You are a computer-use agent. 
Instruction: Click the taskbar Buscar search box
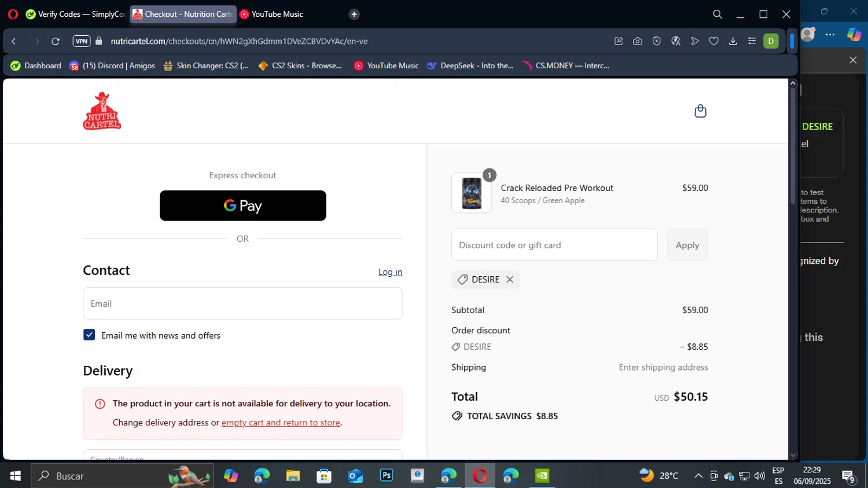coord(122,476)
